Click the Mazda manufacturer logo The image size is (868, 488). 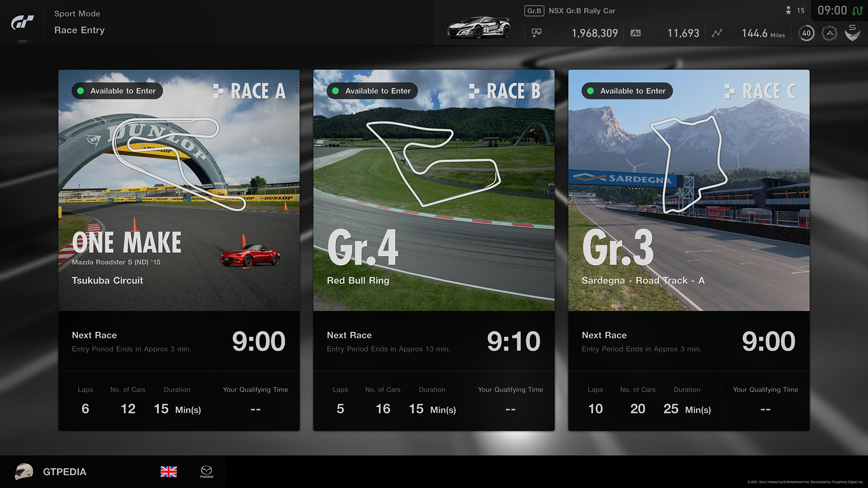tap(206, 472)
